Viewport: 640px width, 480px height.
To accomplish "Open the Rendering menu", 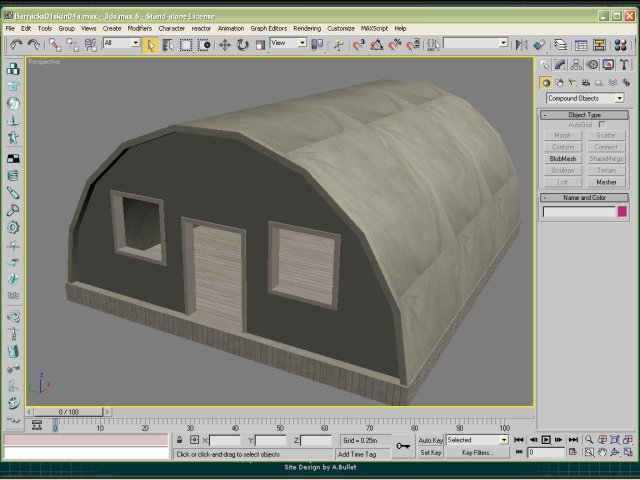I will point(307,29).
